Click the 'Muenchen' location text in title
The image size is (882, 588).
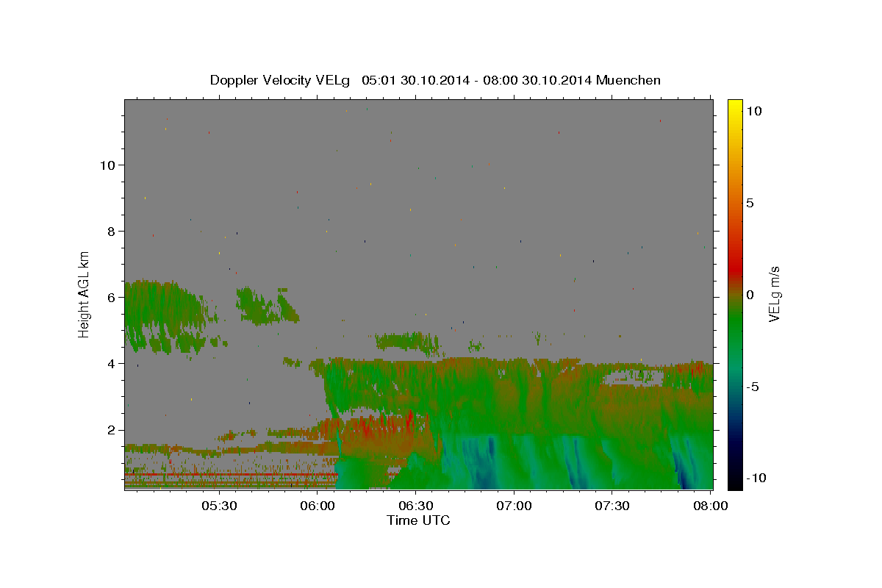pos(628,80)
